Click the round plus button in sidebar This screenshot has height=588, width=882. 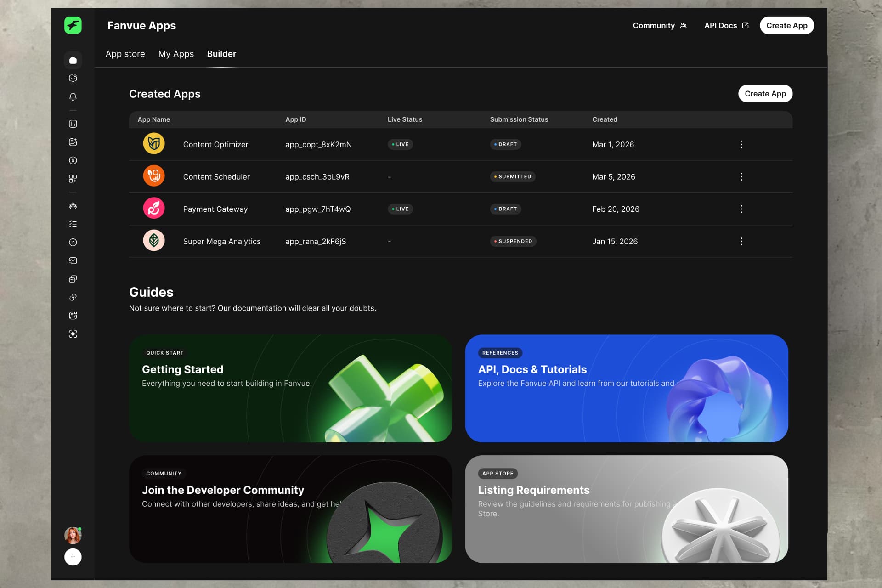coord(73,557)
